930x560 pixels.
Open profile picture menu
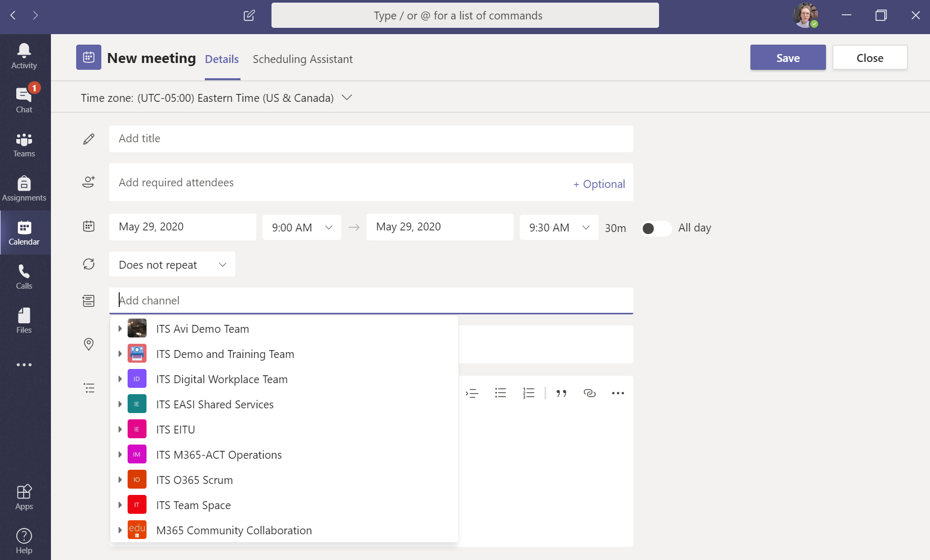coord(806,15)
